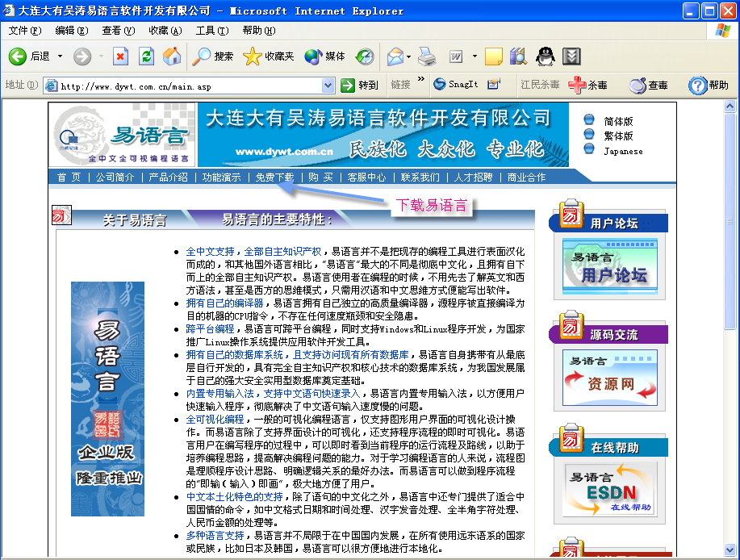Viewport: 740px width, 560px height.
Task: Open the 查看(V) menu
Action: (x=119, y=31)
